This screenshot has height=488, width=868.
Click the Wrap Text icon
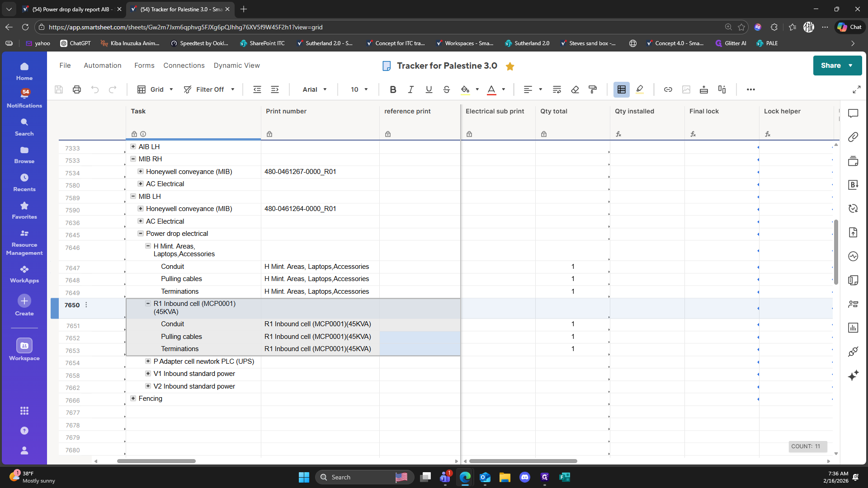click(557, 89)
